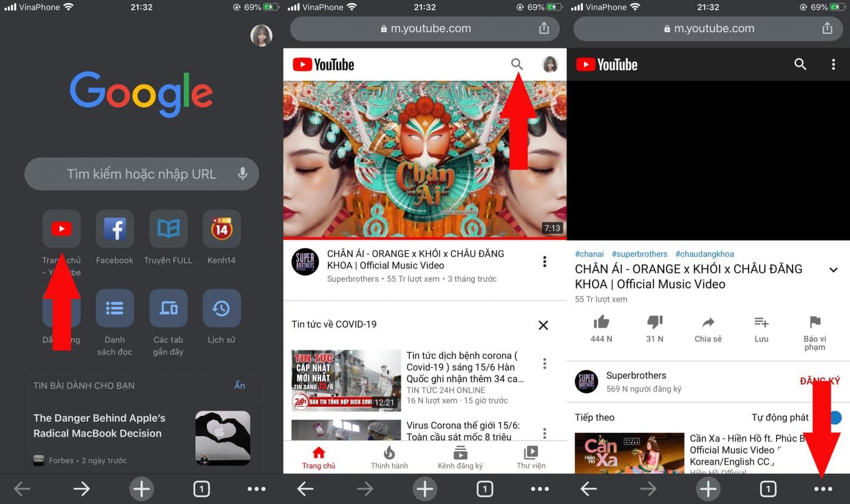Report video via Báo vi phạm flag
Screen dimensions: 850x504
click(x=815, y=322)
